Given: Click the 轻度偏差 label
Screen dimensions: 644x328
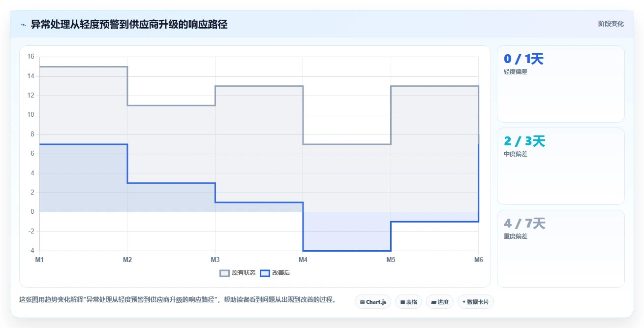Looking at the screenshot, I should (516, 72).
